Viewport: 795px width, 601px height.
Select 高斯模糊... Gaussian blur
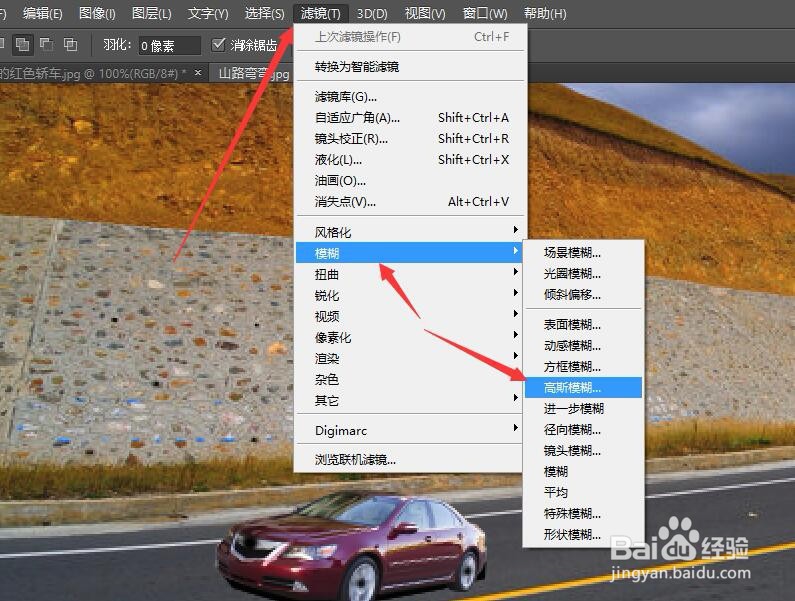pyautogui.click(x=584, y=387)
